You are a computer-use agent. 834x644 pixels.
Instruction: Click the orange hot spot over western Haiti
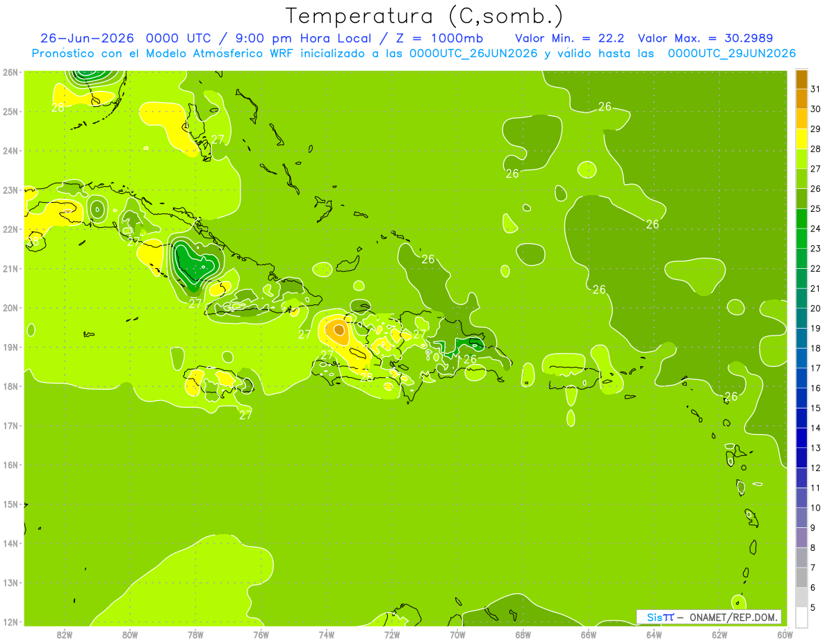[338, 331]
